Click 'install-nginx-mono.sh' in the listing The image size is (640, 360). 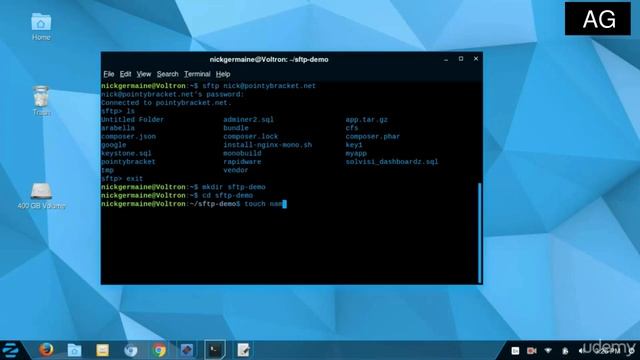267,145
